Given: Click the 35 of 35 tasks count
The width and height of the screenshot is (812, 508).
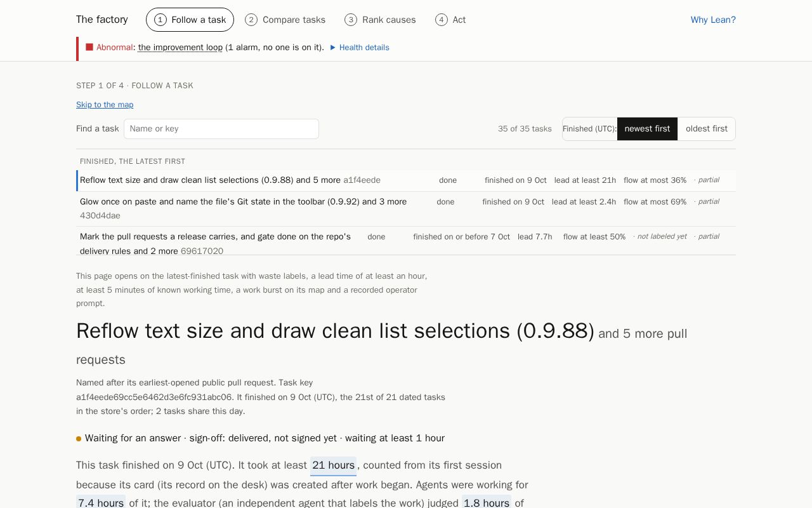Looking at the screenshot, I should pyautogui.click(x=525, y=129).
